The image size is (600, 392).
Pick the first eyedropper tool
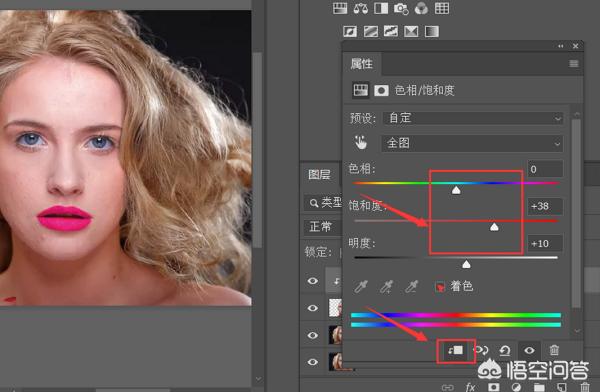[361, 286]
